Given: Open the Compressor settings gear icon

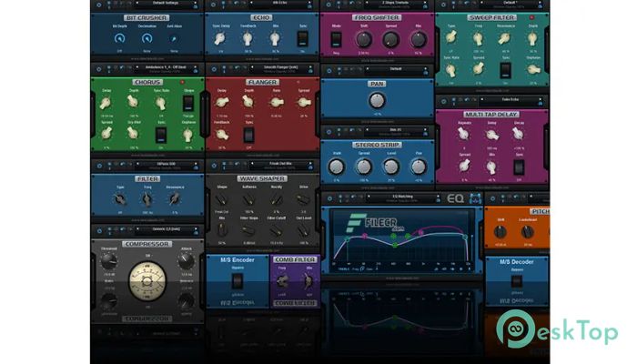Looking at the screenshot, I should tap(99, 231).
